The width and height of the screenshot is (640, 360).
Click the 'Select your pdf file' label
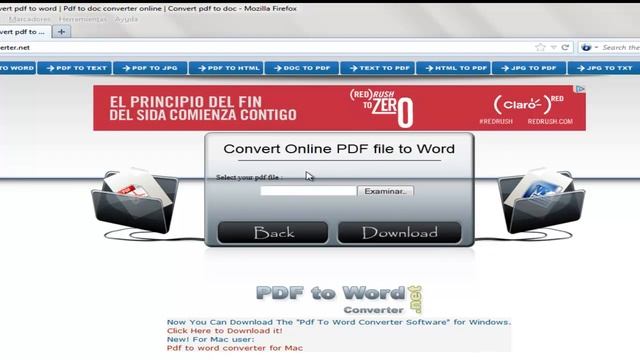(249, 178)
